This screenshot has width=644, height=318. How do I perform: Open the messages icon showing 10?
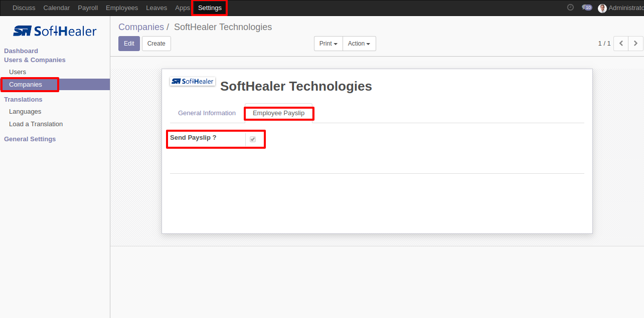click(587, 8)
